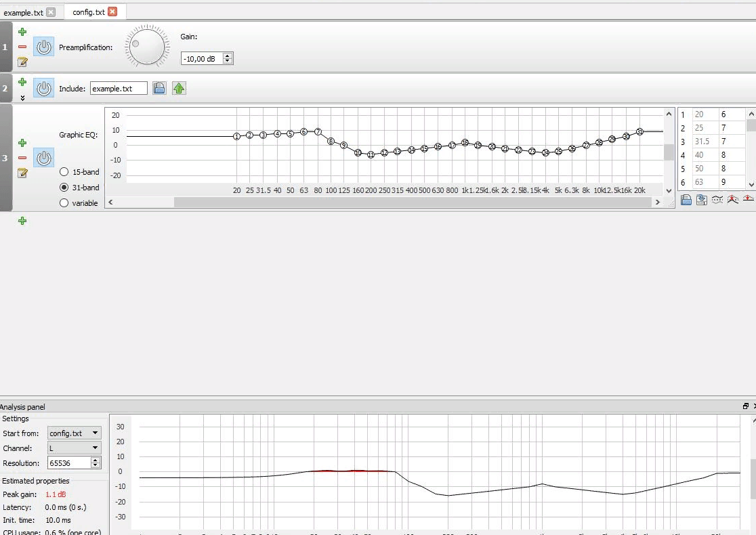The height and width of the screenshot is (535, 756).
Task: Click normalize response icon with red arrow
Action: pyautogui.click(x=732, y=200)
